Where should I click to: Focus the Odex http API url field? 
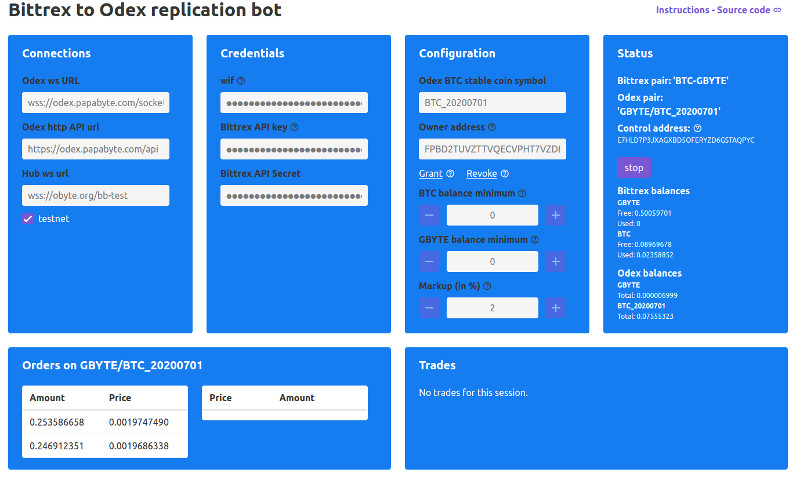click(x=95, y=149)
